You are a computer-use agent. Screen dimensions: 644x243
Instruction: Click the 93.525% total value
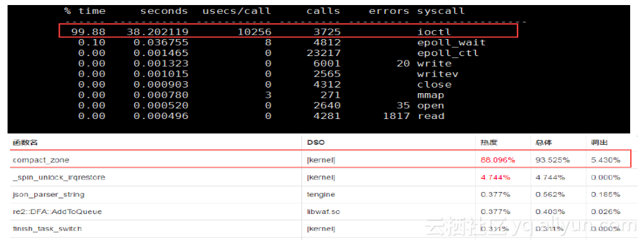tap(553, 160)
